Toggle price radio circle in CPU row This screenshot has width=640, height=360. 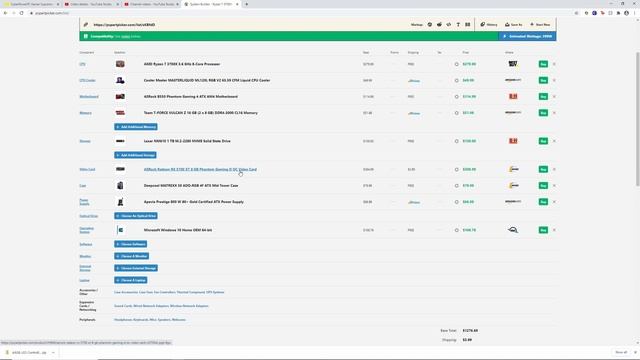coord(457,64)
